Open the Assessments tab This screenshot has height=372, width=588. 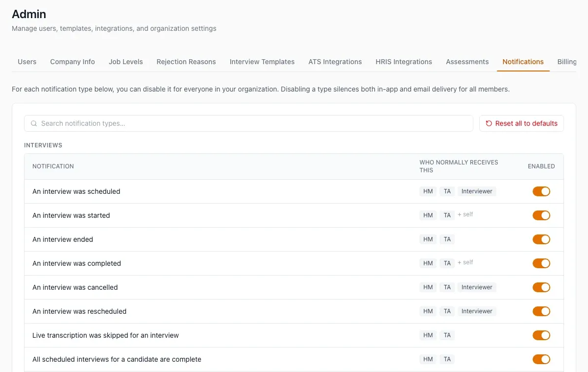click(x=467, y=62)
